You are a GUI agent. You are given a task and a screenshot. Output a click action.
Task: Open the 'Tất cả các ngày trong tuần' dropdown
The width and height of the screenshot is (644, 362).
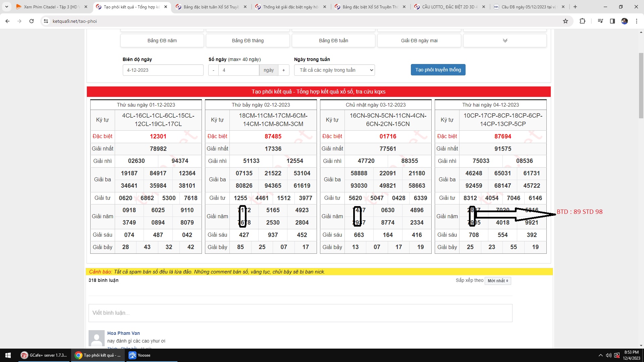click(x=334, y=70)
